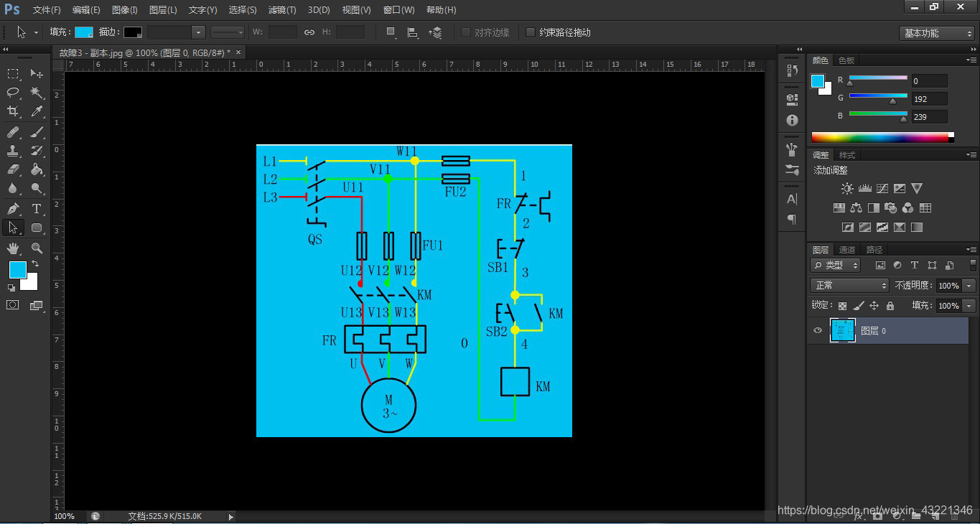980x524 pixels.
Task: Swap foreground and background colors
Action: coord(34,264)
